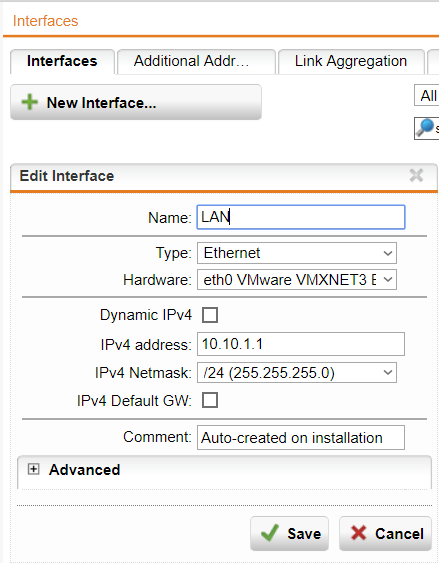Switch to the Additional Addr... tab

[x=196, y=61]
